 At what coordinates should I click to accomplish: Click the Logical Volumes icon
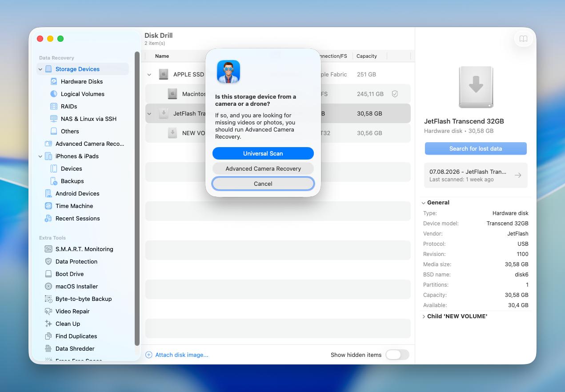pos(54,94)
